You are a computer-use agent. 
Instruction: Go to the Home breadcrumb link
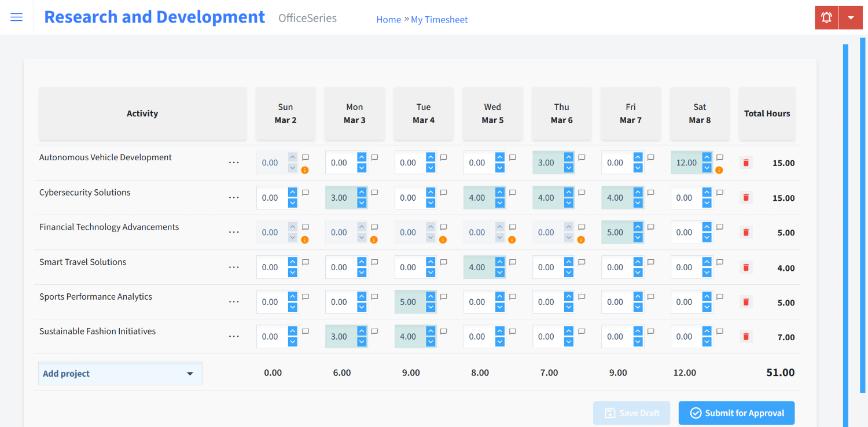pos(388,20)
